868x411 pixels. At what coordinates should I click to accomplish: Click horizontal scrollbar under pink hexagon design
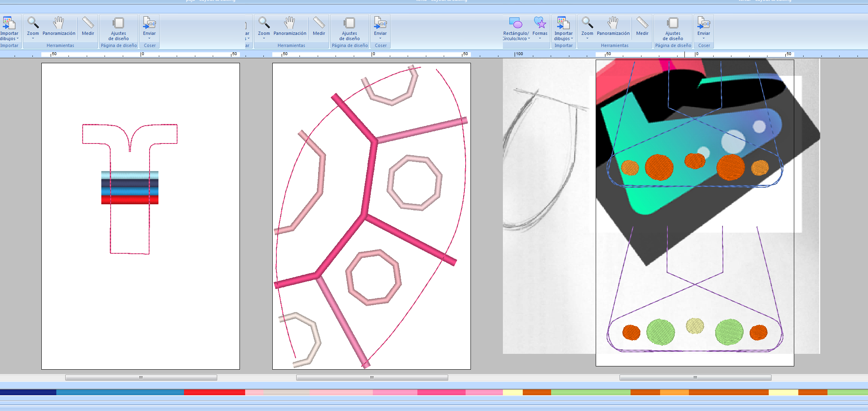(x=372, y=377)
